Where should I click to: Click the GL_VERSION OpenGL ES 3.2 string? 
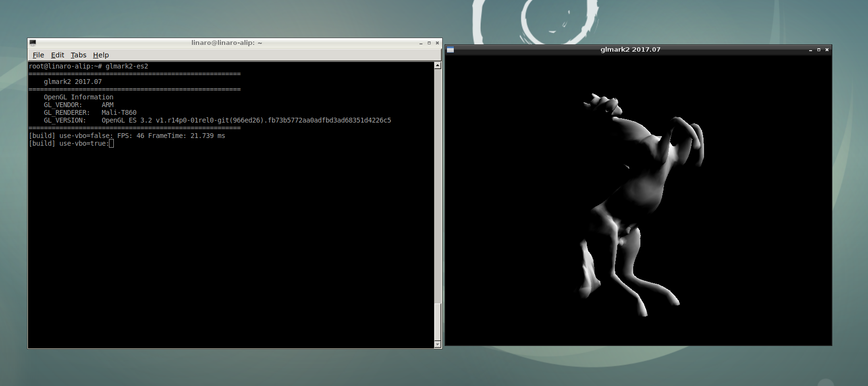click(246, 120)
